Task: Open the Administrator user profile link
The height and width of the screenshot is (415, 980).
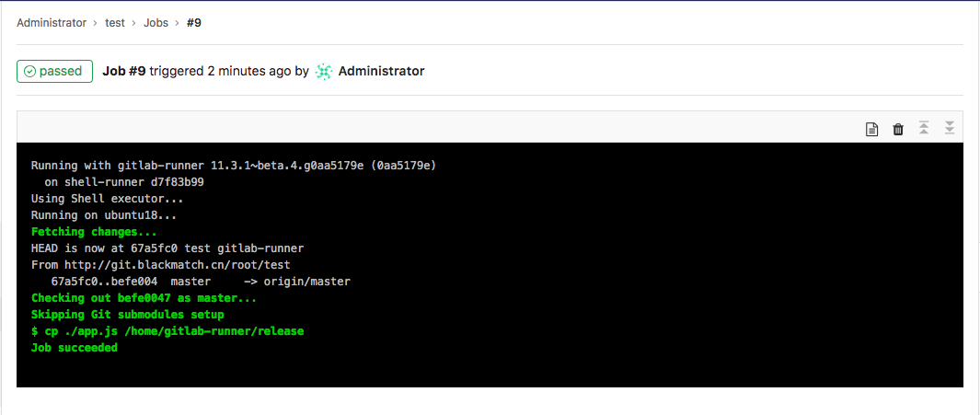Action: [381, 71]
